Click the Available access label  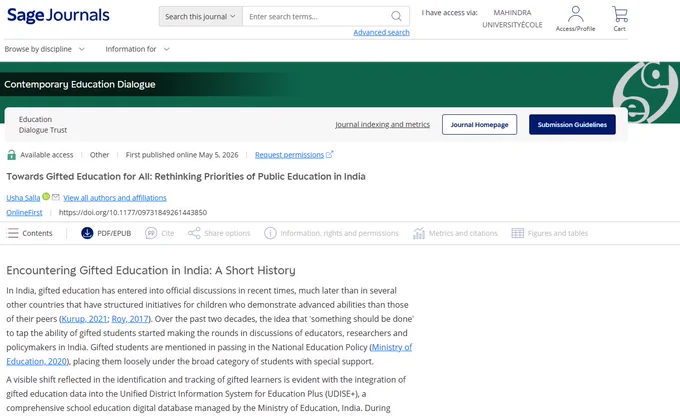tap(47, 155)
